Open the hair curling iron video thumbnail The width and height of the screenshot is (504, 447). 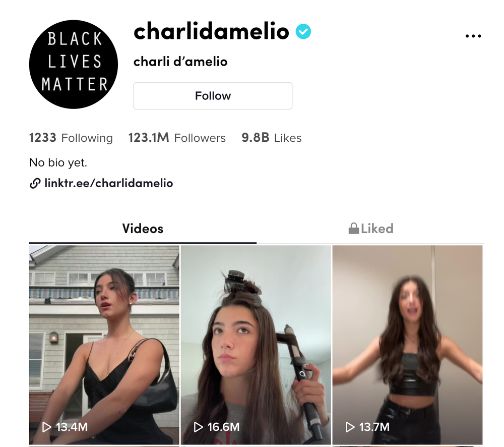(x=256, y=345)
